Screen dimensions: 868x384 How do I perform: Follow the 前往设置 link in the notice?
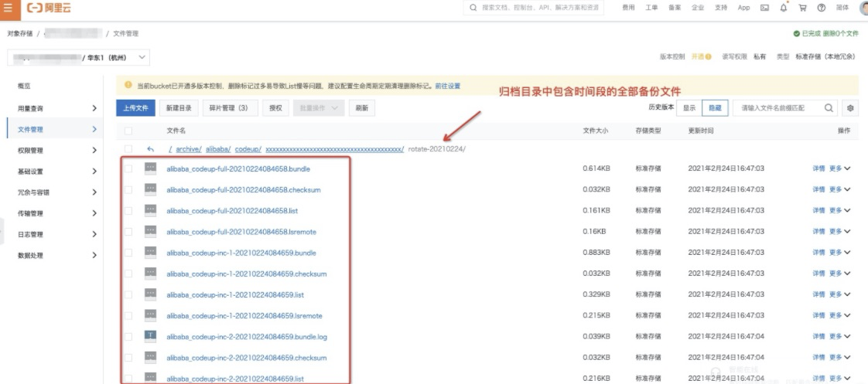[x=448, y=87]
